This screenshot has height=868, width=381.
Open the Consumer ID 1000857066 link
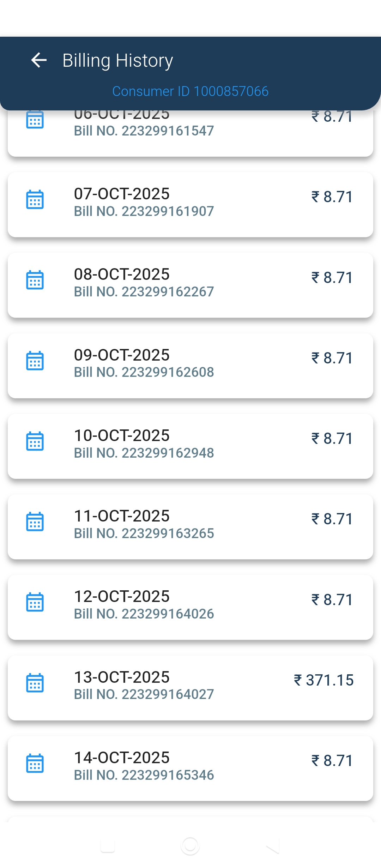pyautogui.click(x=190, y=91)
